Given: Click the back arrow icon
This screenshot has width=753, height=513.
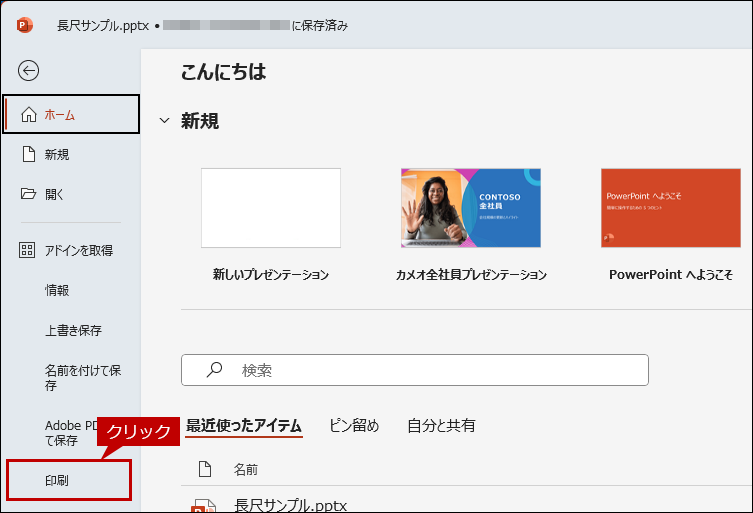Looking at the screenshot, I should (x=29, y=70).
